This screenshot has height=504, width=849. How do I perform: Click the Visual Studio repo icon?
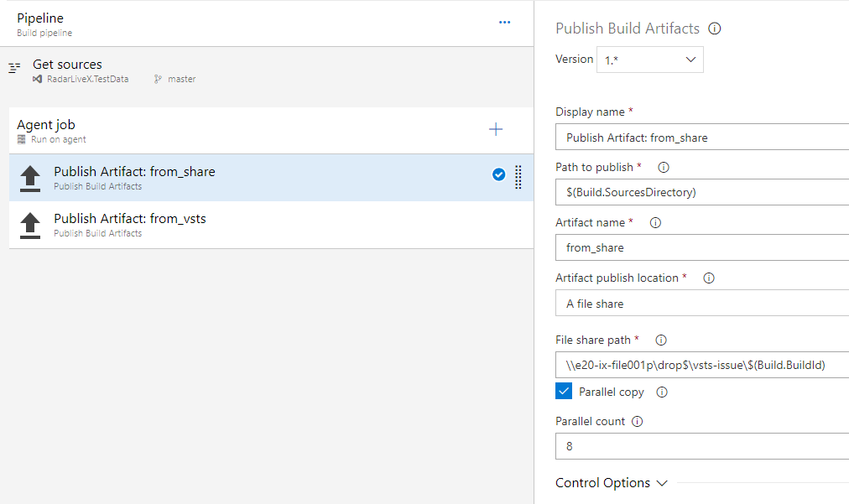[38, 79]
